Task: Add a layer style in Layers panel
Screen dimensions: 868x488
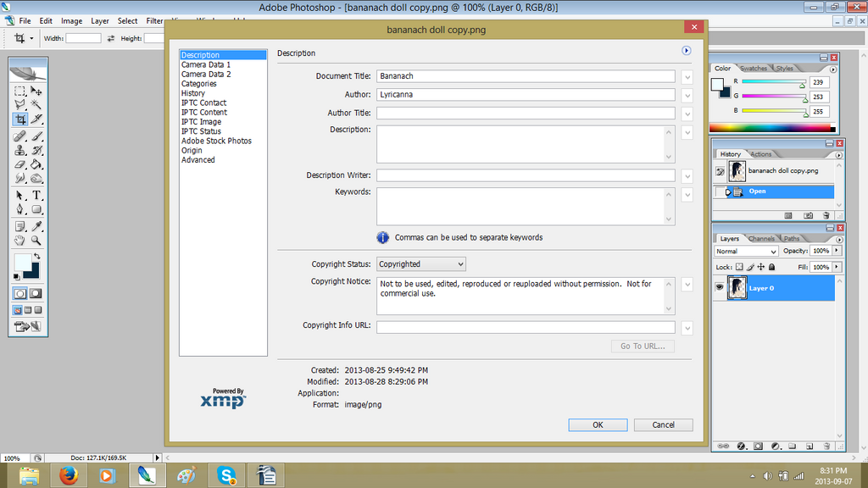Action: pyautogui.click(x=741, y=446)
